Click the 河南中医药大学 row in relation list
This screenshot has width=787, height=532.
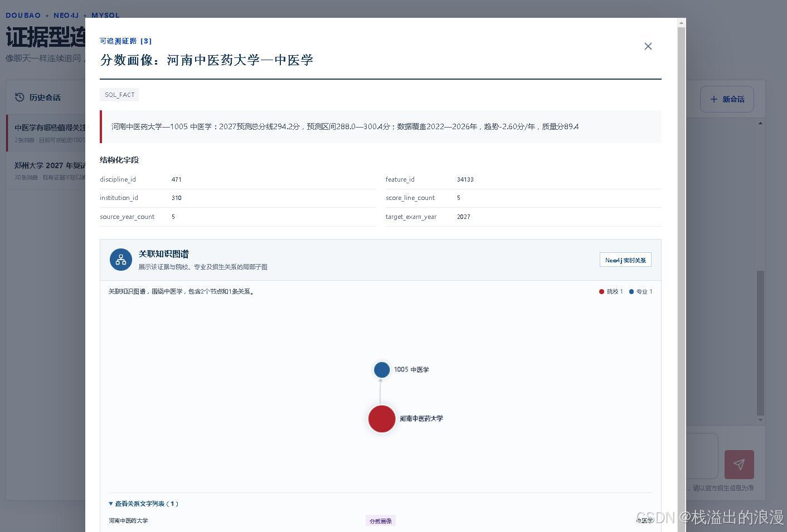[x=380, y=521]
